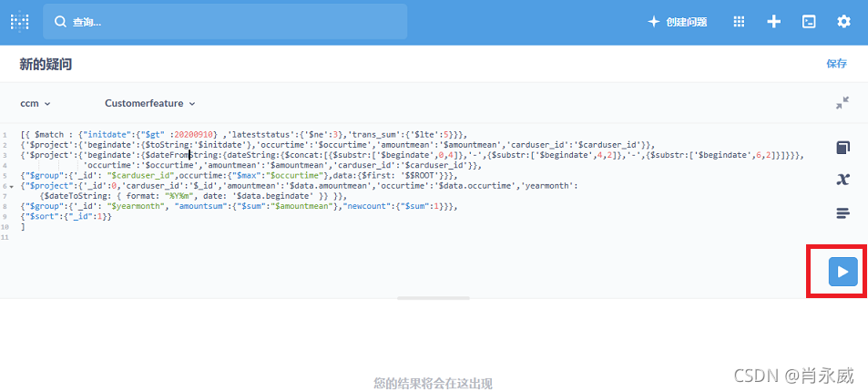Click the search box 查询...
This screenshot has width=868, height=392.
point(225,22)
